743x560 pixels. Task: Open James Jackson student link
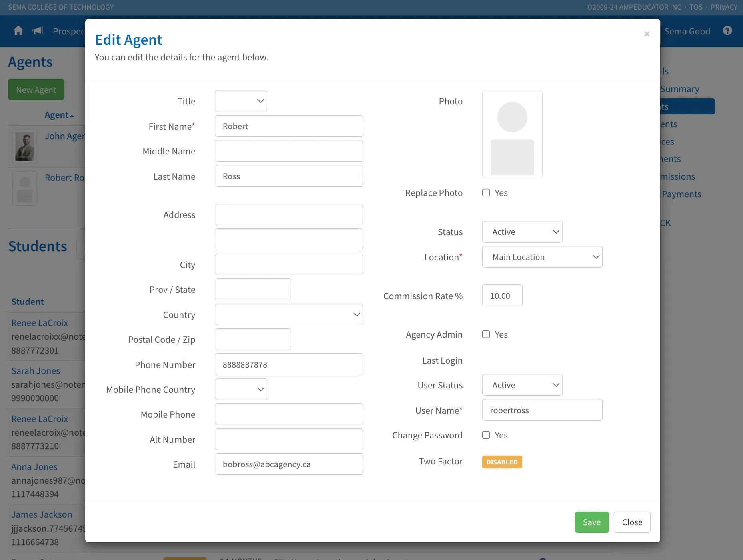[x=42, y=514]
